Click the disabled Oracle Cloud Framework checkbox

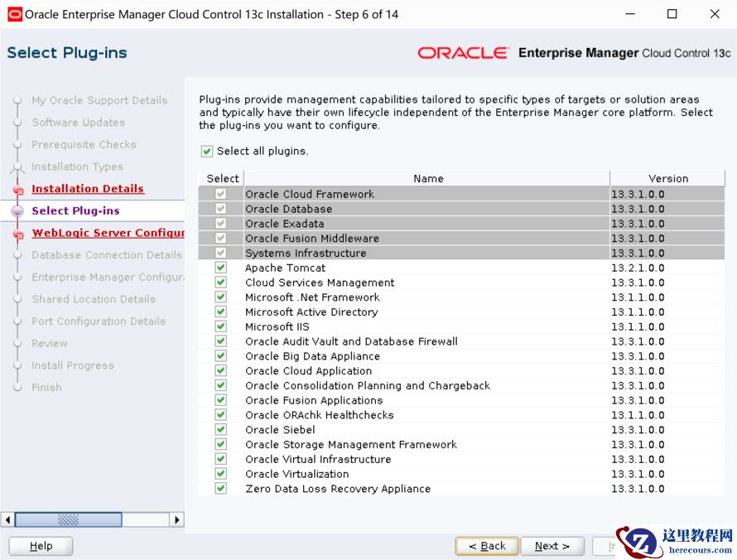pyautogui.click(x=220, y=194)
